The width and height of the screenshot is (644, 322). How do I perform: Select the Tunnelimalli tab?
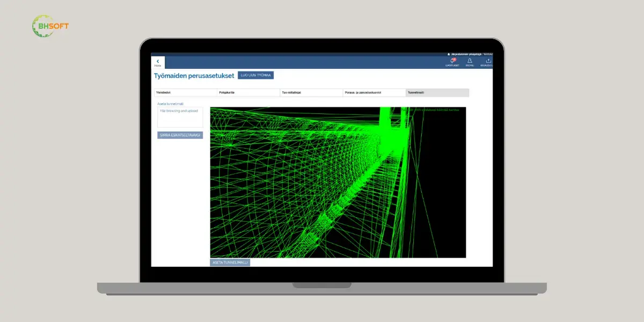pos(437,92)
